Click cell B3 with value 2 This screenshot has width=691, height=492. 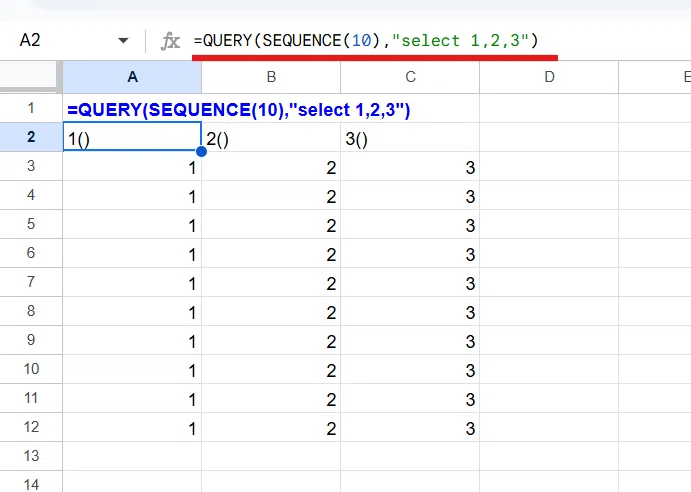pos(271,166)
